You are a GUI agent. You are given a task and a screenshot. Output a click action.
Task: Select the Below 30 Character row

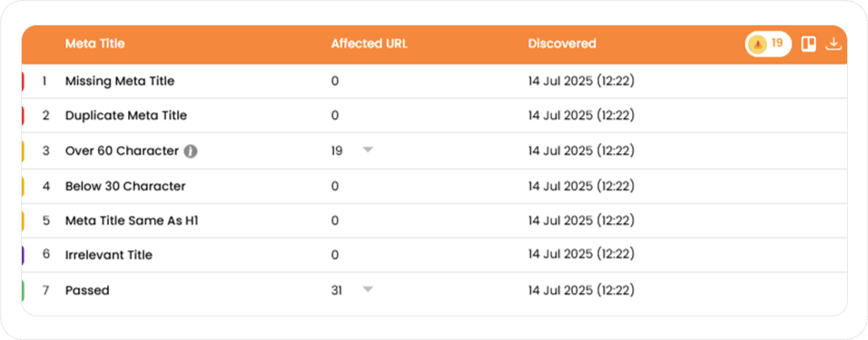(x=434, y=186)
